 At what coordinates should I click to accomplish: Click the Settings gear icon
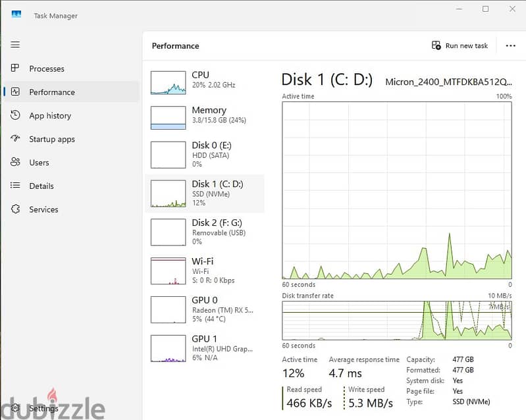click(x=15, y=407)
